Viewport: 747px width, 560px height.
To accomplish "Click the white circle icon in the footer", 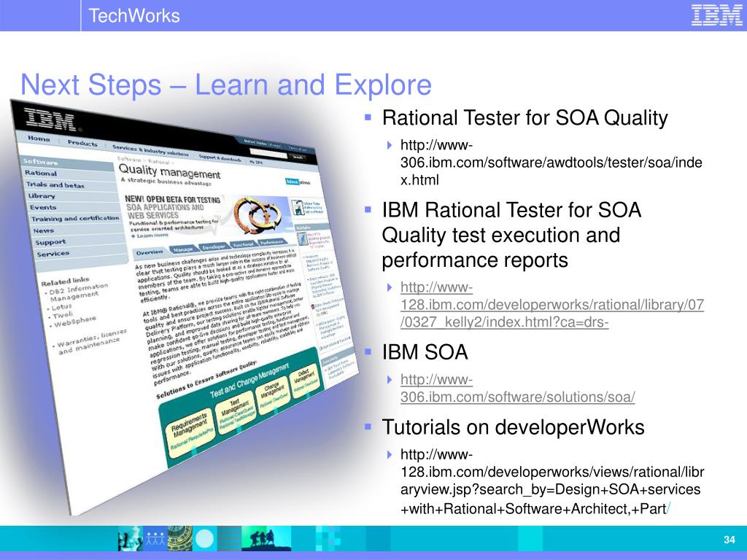I will click(x=205, y=538).
